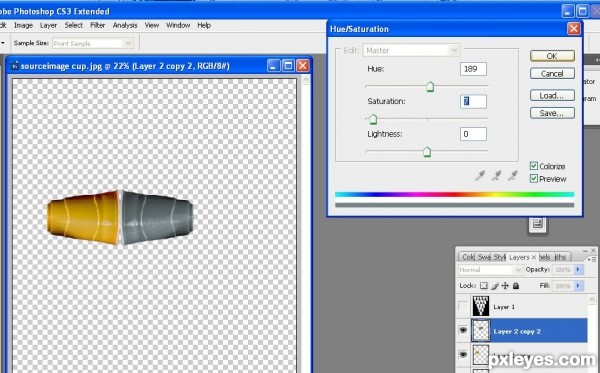Open the Select menu
The image size is (600, 373).
click(x=73, y=25)
